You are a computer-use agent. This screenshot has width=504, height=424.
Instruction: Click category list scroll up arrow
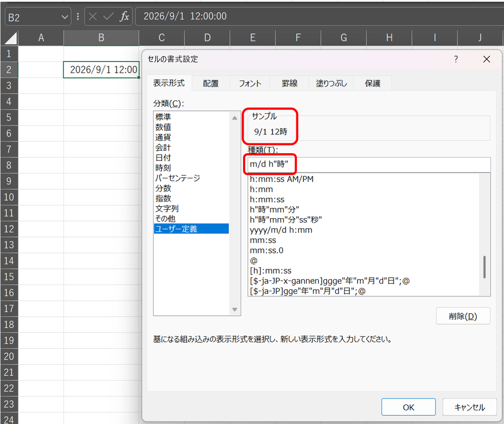pyautogui.click(x=235, y=118)
